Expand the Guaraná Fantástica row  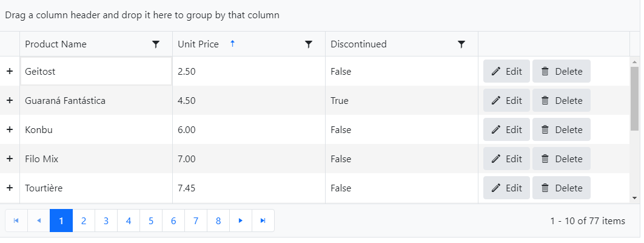tap(10, 100)
